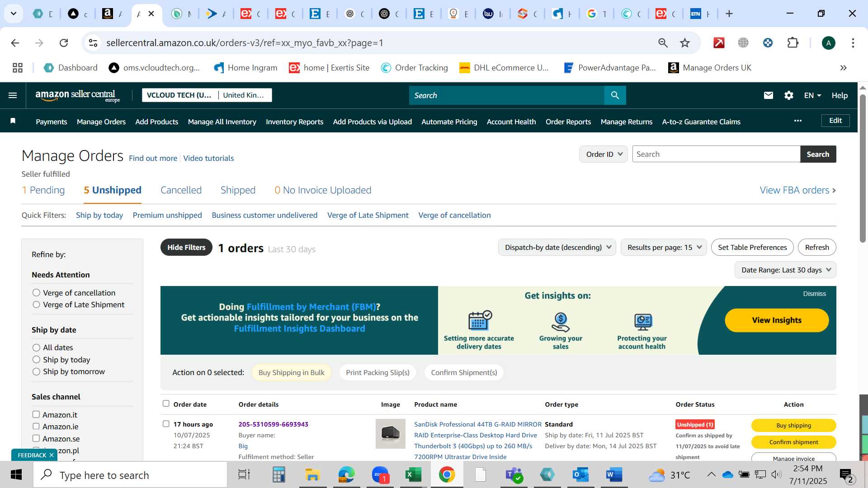Image resolution: width=868 pixels, height=488 pixels.
Task: Click the bookmark flag icon in nav bar
Action: 13,121
